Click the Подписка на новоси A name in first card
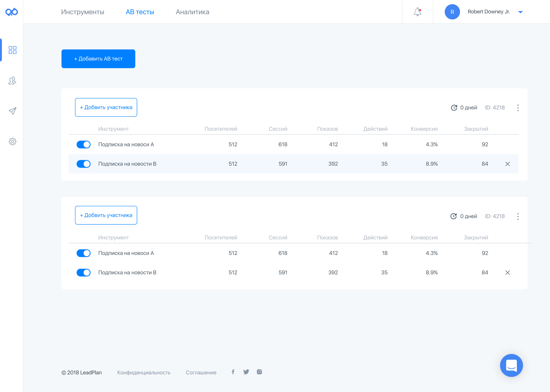Screen dimensions: 550x392 126,145
